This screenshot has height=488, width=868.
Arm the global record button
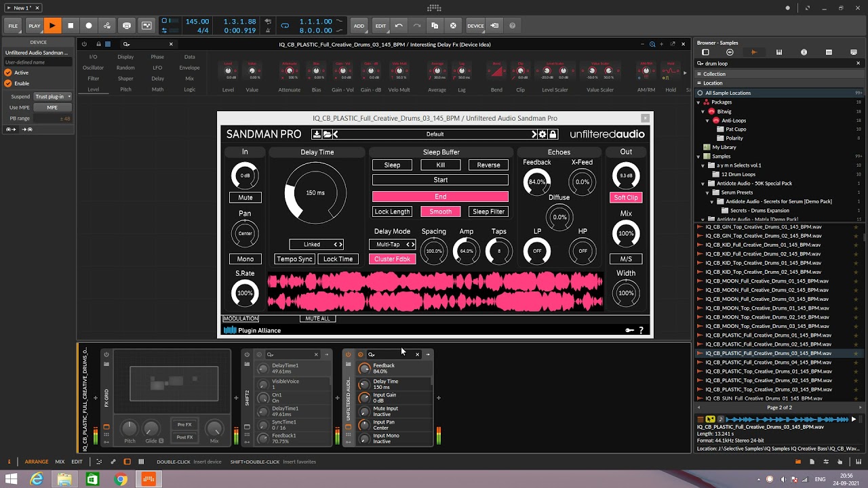[89, 26]
